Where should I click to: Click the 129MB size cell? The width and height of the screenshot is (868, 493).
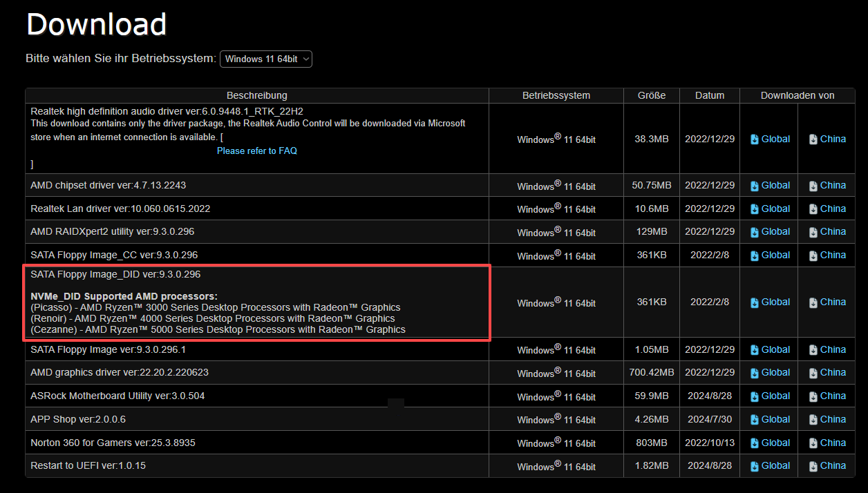pos(652,231)
